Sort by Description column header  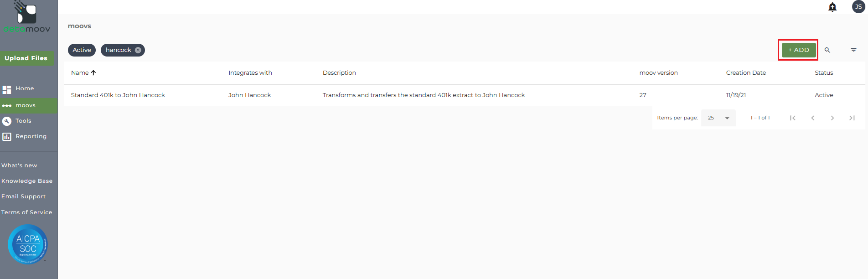click(339, 73)
